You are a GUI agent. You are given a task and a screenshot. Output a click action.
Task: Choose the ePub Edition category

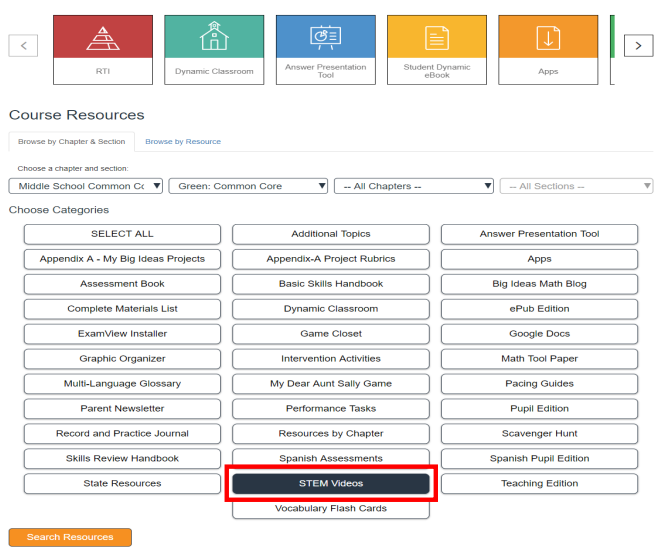(540, 309)
